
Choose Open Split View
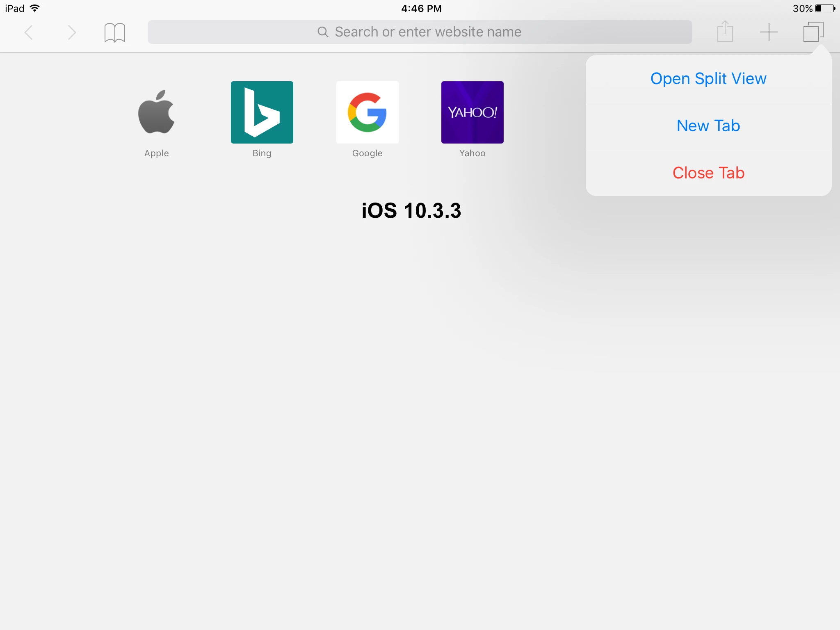(x=708, y=78)
